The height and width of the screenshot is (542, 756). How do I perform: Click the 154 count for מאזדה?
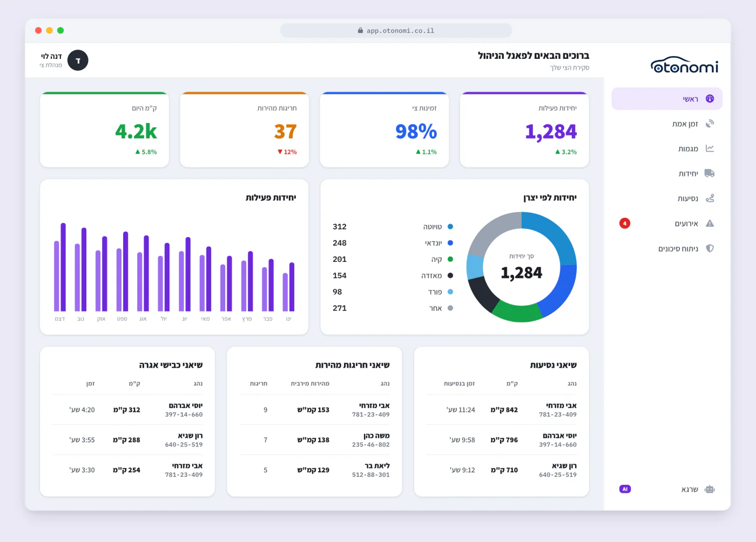(x=340, y=275)
